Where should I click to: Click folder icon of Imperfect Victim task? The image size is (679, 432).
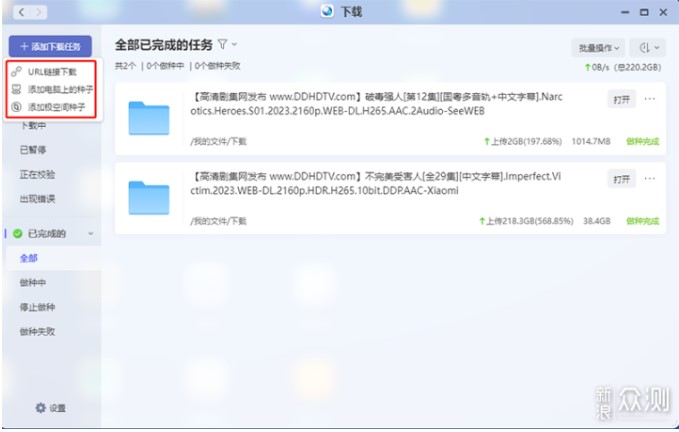coord(151,198)
